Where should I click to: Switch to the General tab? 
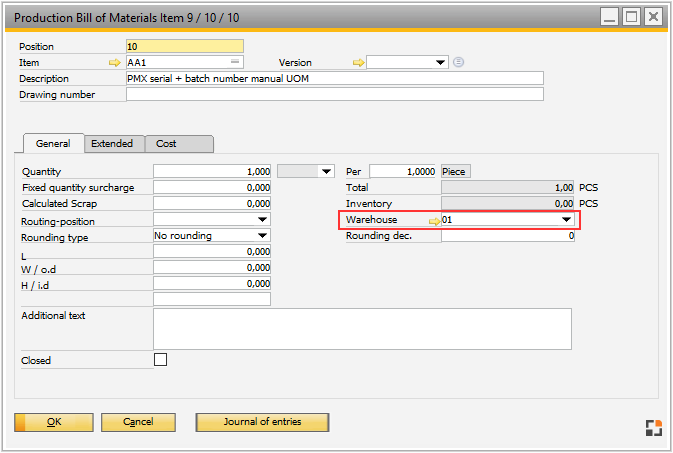pyautogui.click(x=53, y=143)
